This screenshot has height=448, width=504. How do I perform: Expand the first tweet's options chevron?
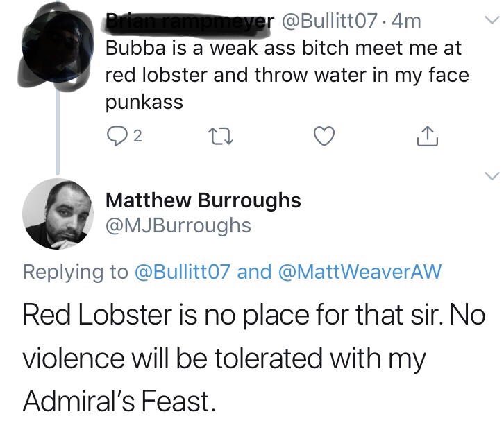pyautogui.click(x=490, y=21)
